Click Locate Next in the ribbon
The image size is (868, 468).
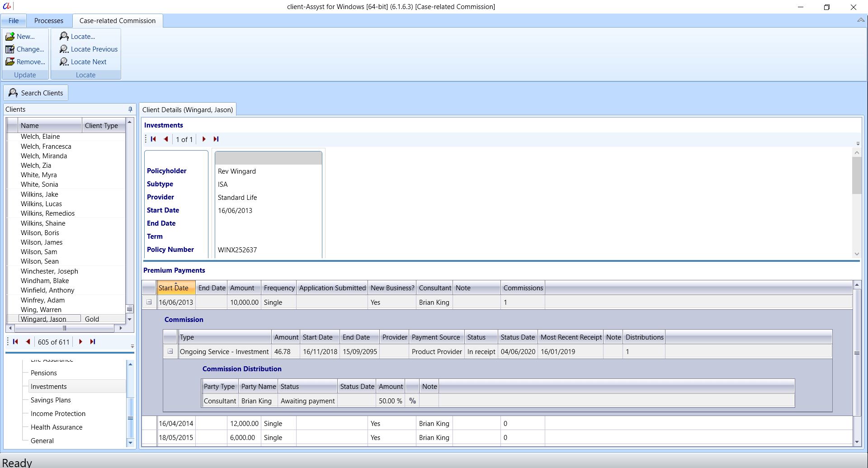(x=83, y=61)
